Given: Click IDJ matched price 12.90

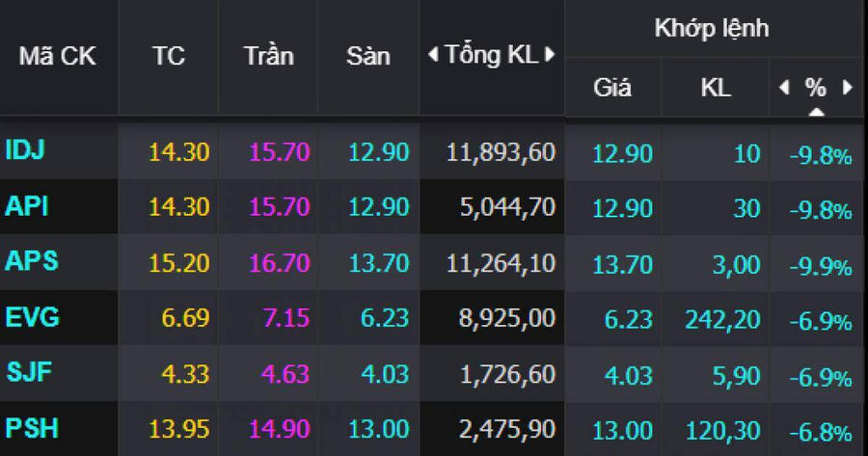Looking at the screenshot, I should [622, 153].
